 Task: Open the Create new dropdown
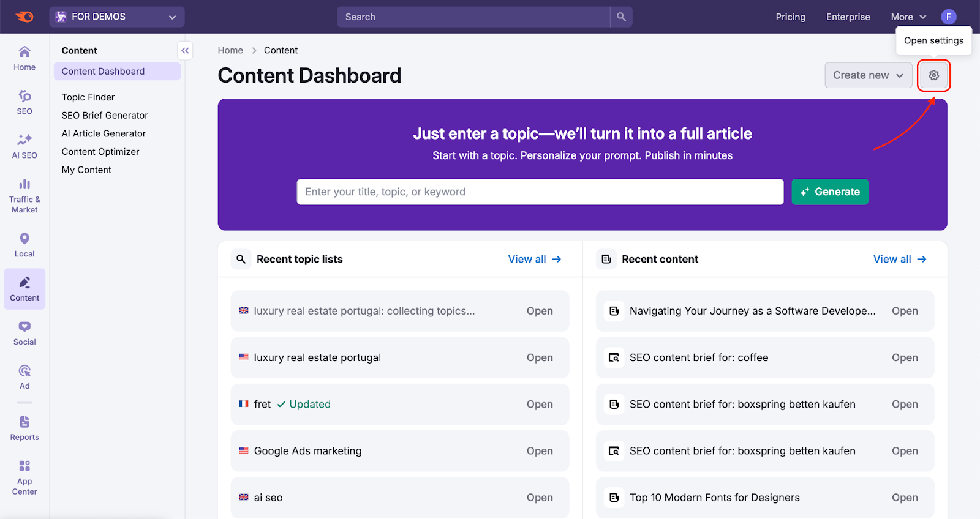867,75
